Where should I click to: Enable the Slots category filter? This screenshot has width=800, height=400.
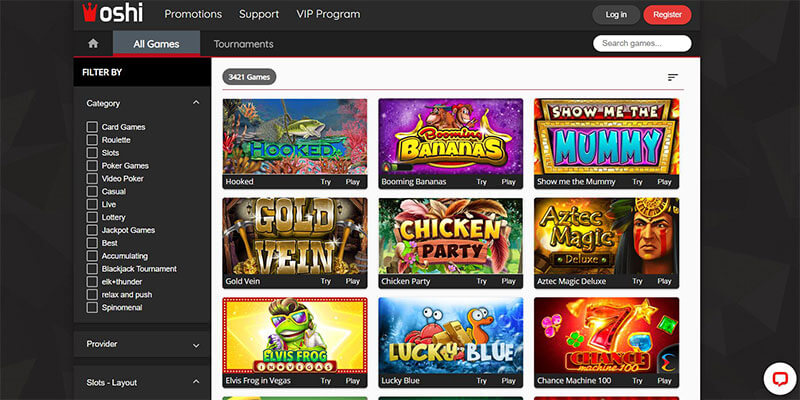[x=92, y=153]
